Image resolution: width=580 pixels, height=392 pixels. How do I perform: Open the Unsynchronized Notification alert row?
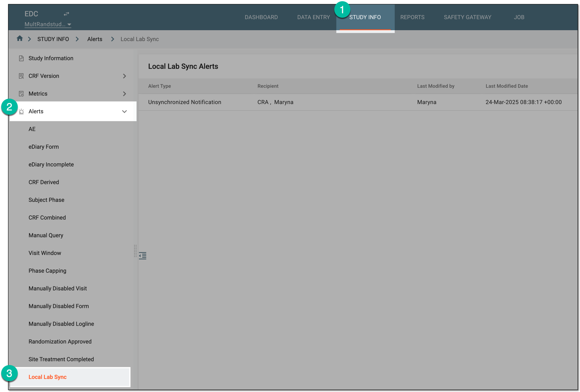pos(358,102)
